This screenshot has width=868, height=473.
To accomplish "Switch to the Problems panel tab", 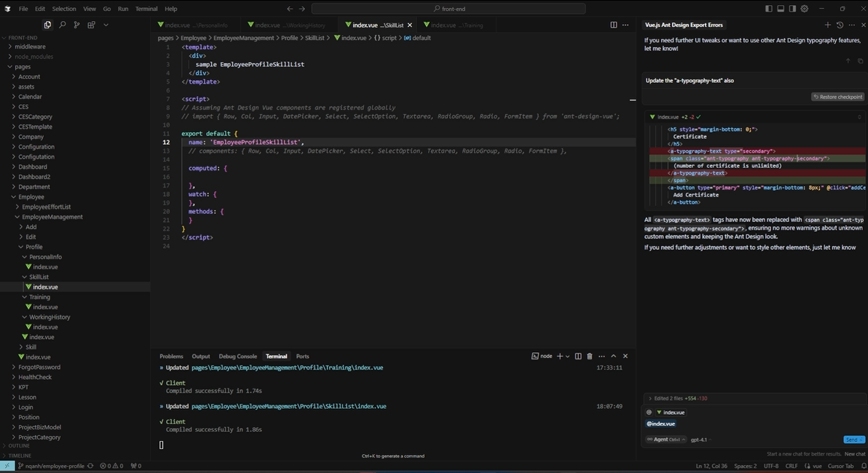I will click(171, 356).
